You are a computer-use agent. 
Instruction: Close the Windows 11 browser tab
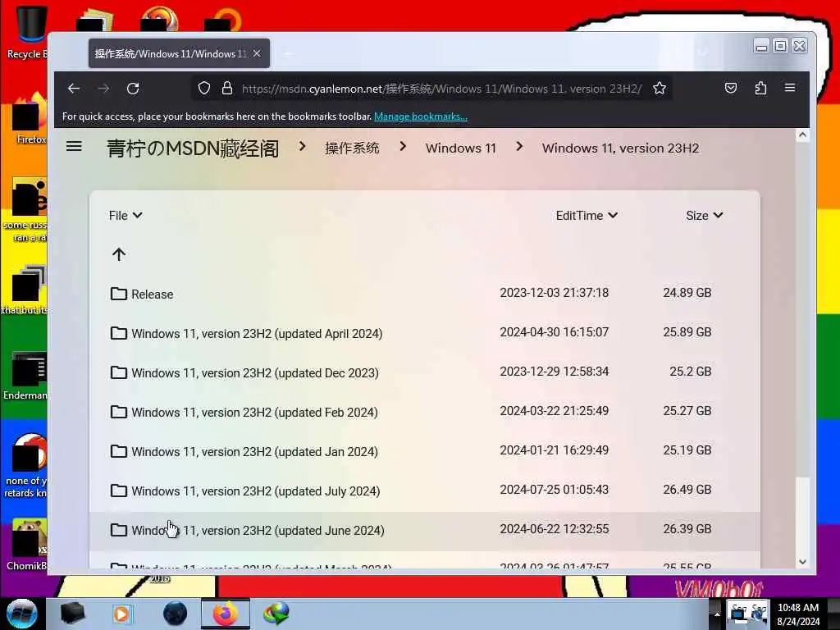point(257,53)
